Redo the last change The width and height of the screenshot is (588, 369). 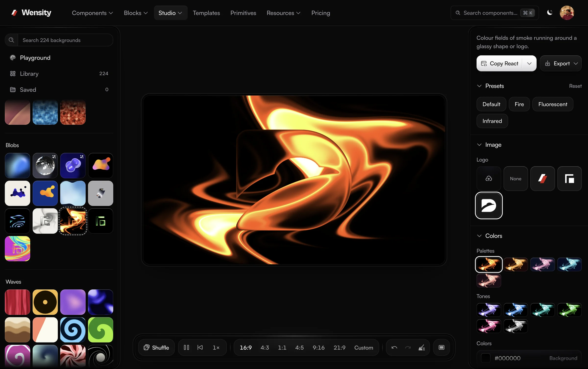click(408, 347)
